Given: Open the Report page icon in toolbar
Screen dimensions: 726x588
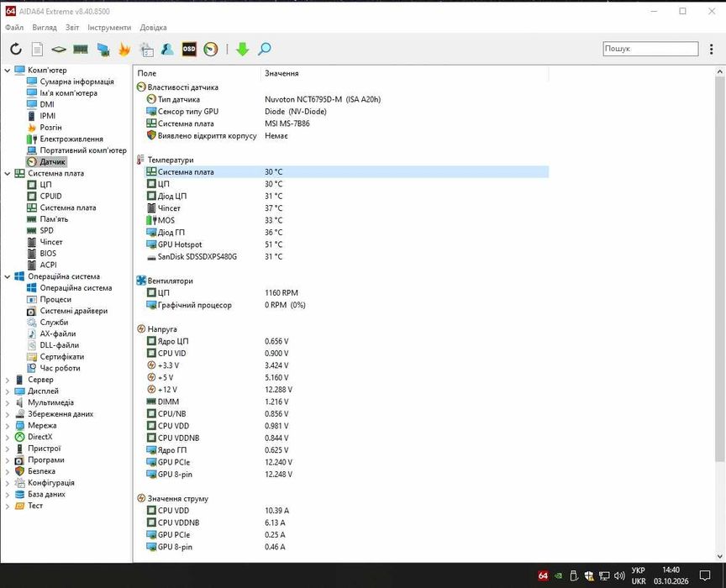Looking at the screenshot, I should click(x=38, y=49).
